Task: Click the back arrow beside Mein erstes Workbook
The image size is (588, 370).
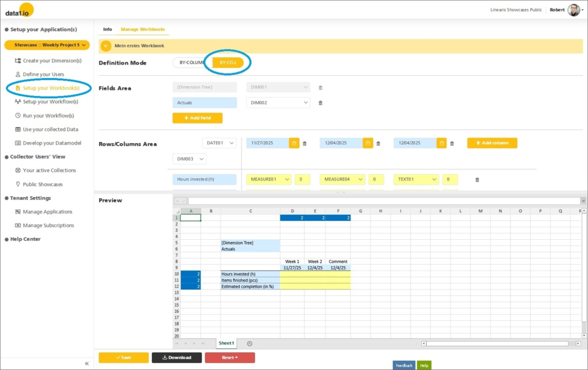Action: (x=106, y=46)
